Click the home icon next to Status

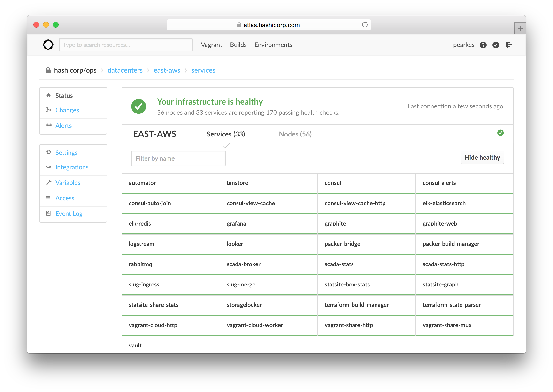click(x=49, y=95)
